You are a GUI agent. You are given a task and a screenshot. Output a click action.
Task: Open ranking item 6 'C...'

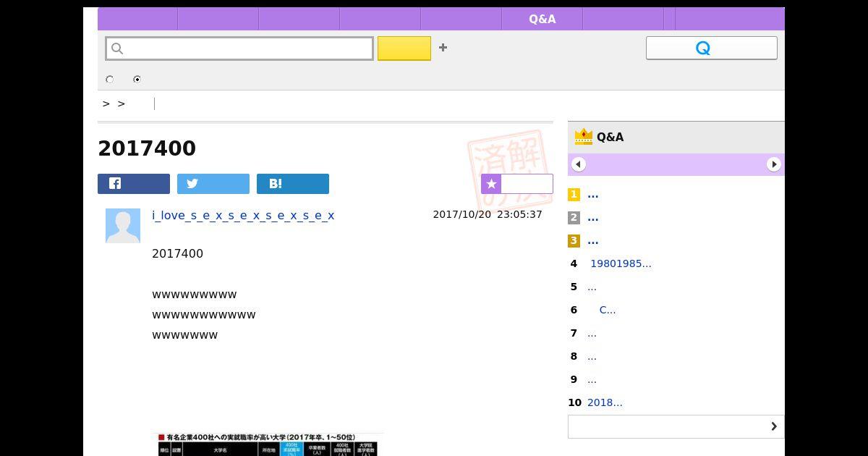(x=608, y=311)
